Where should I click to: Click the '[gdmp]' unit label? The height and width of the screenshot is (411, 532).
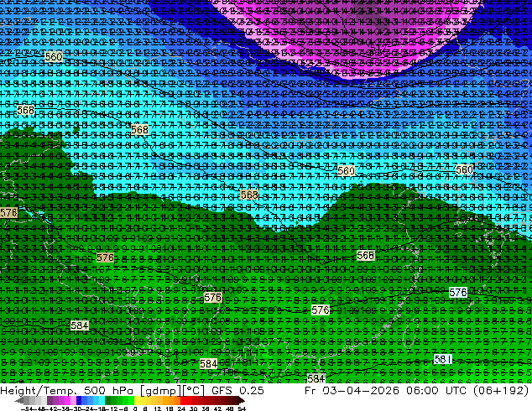[x=161, y=391]
